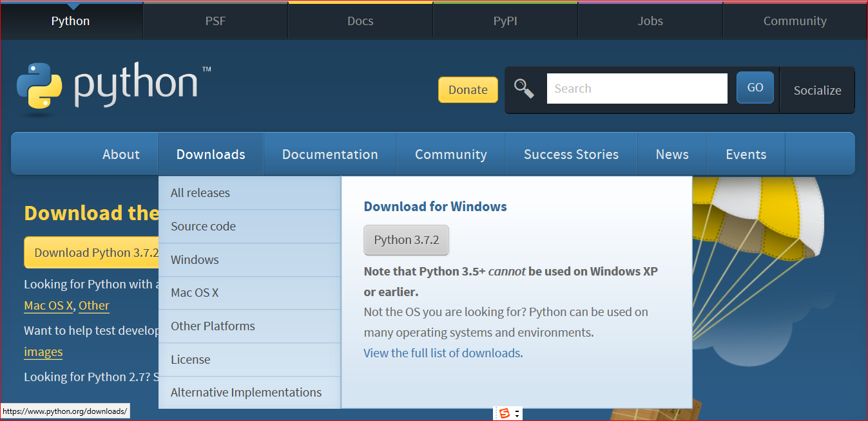
Task: Click the 'Looking for Python 2.7?' text
Action: [88, 377]
